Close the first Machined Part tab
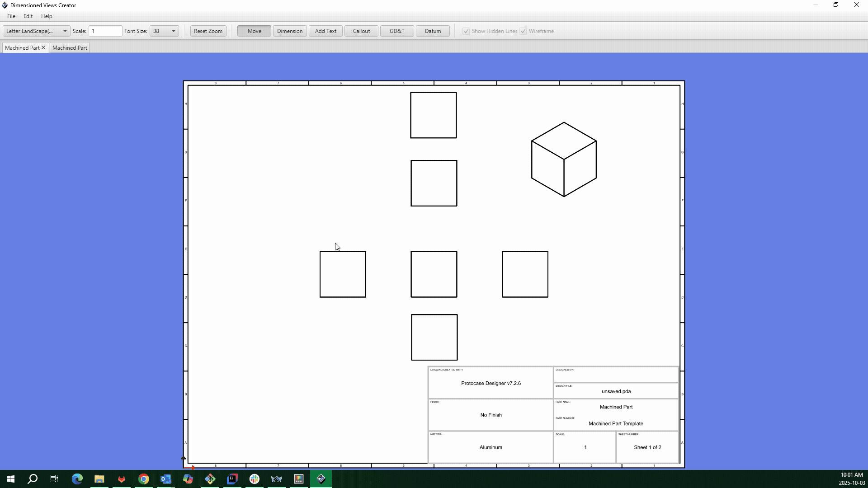The width and height of the screenshot is (868, 488). (x=43, y=47)
